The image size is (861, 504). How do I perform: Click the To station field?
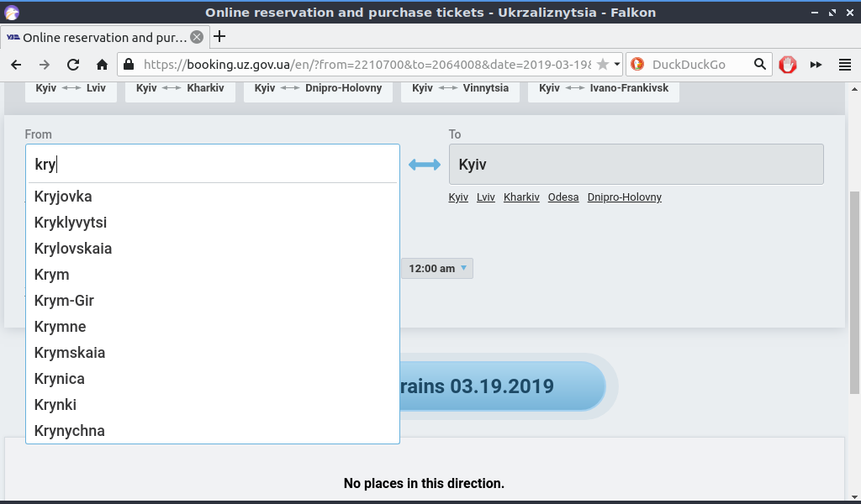pyautogui.click(x=636, y=165)
